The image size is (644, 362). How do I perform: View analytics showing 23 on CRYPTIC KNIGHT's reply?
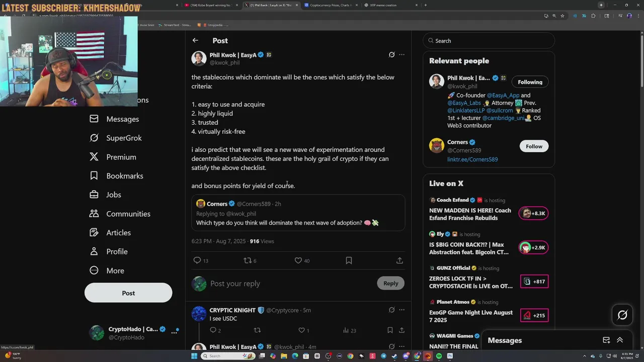tap(349, 330)
